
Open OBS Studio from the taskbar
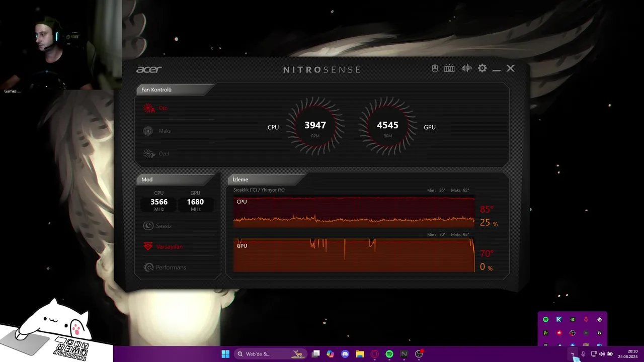(419, 354)
